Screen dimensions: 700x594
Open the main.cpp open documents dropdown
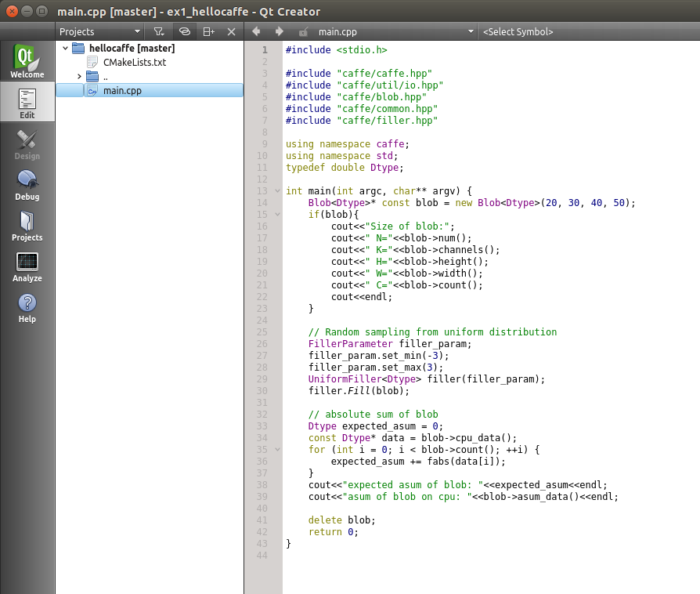click(x=395, y=31)
